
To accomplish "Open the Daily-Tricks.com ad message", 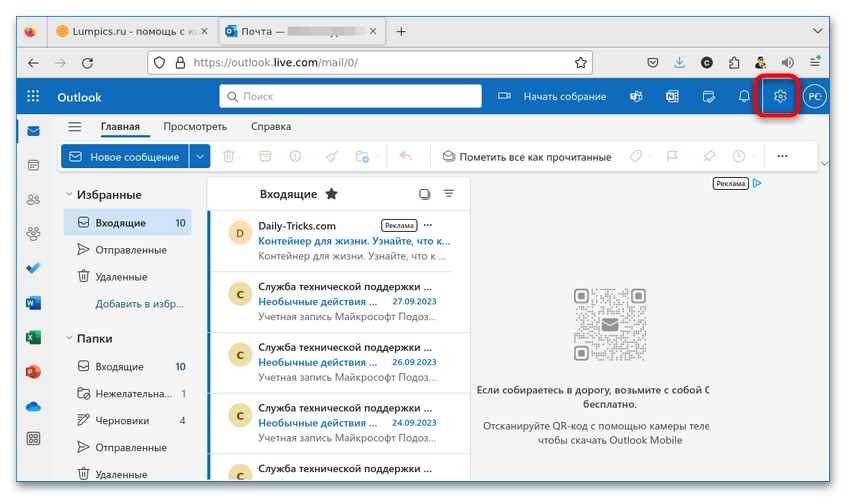I will tap(339, 241).
